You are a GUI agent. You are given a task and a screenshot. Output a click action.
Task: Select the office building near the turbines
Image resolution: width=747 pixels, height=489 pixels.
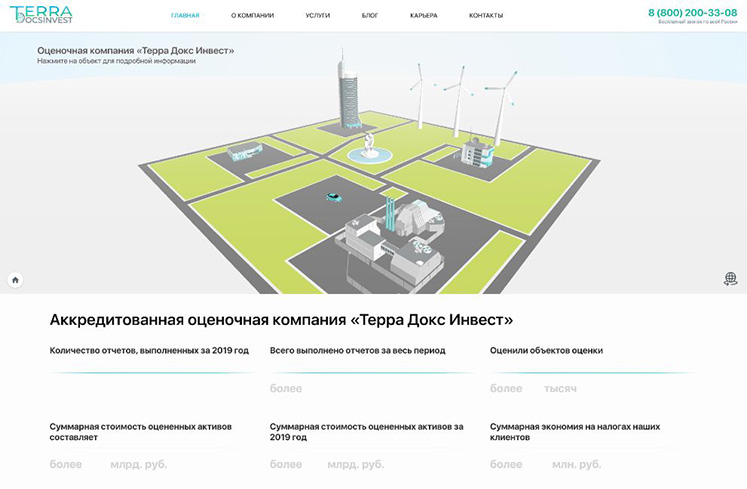click(477, 152)
